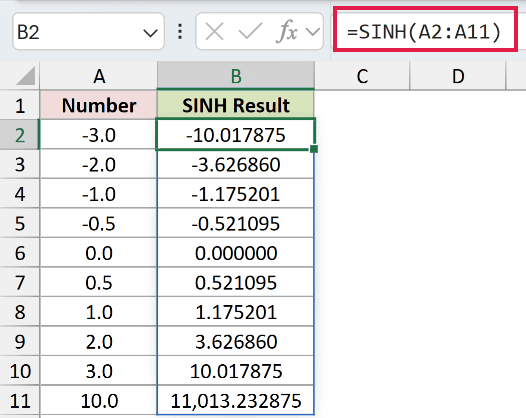The height and width of the screenshot is (418, 526).
Task: Click the 'Number' header cell
Action: pos(98,105)
